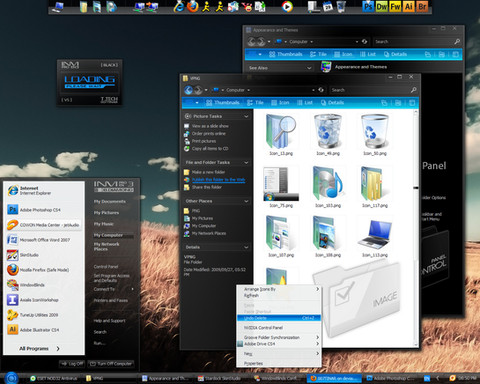Screen dimensions: 480x384
Task: Click Publish this folder to the Web link
Action: [218, 180]
